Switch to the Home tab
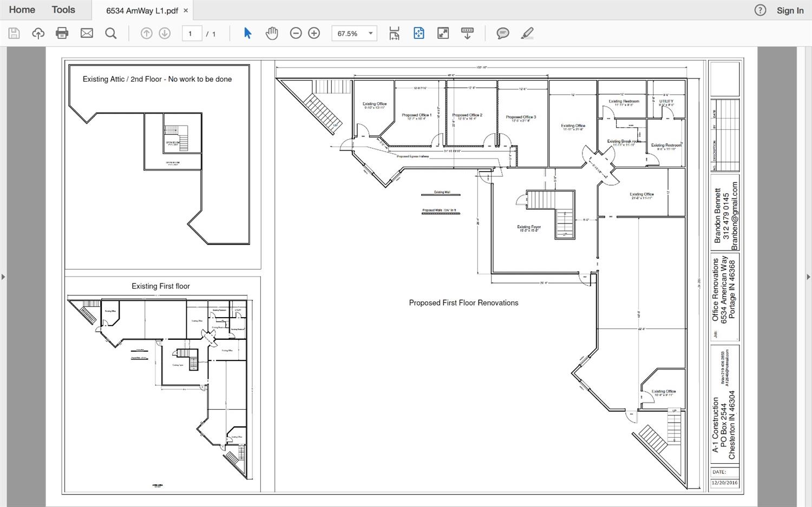 [x=22, y=10]
